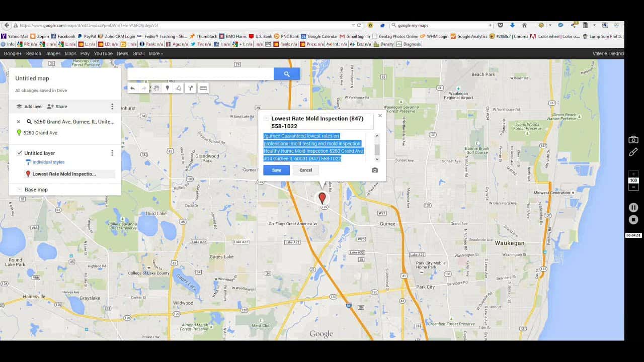This screenshot has width=644, height=362.
Task: Stop the screen recording
Action: 633,220
